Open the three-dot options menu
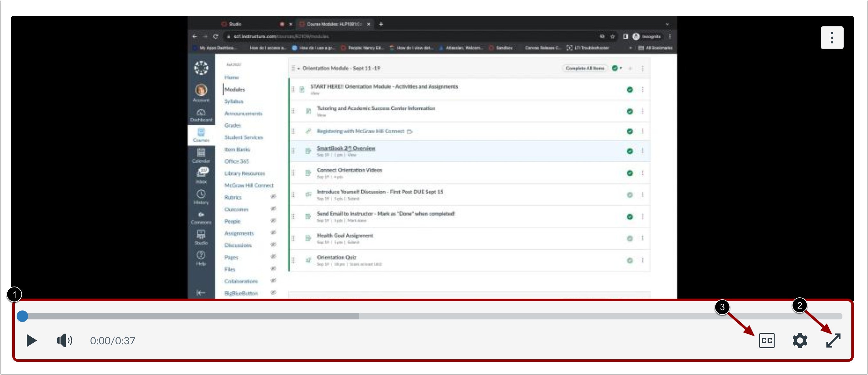 [x=832, y=38]
